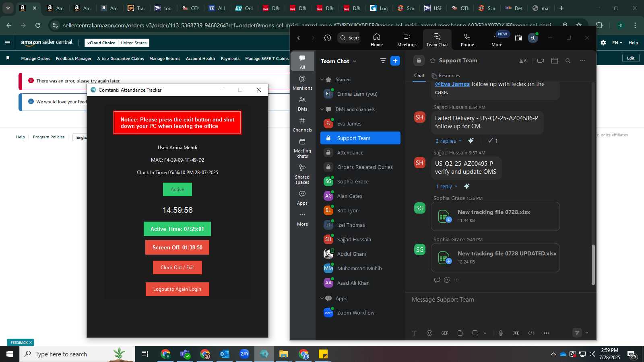Star the Support Team channel
This screenshot has height=362, width=644.
pyautogui.click(x=433, y=61)
